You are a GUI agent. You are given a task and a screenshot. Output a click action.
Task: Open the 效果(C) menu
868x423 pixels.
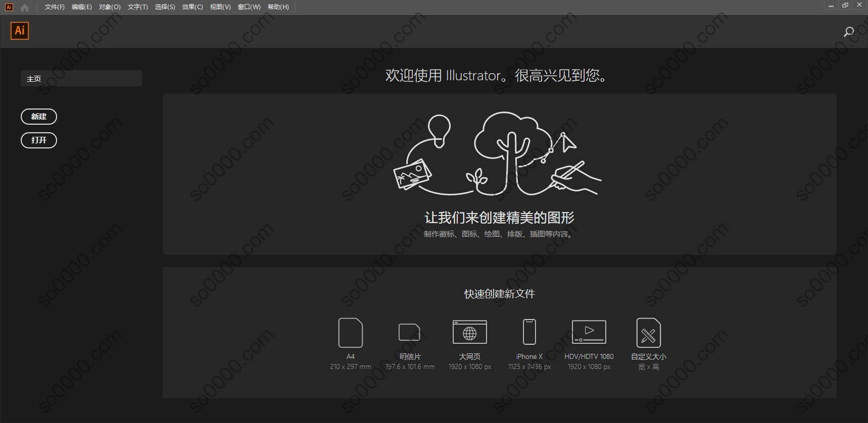pyautogui.click(x=192, y=7)
